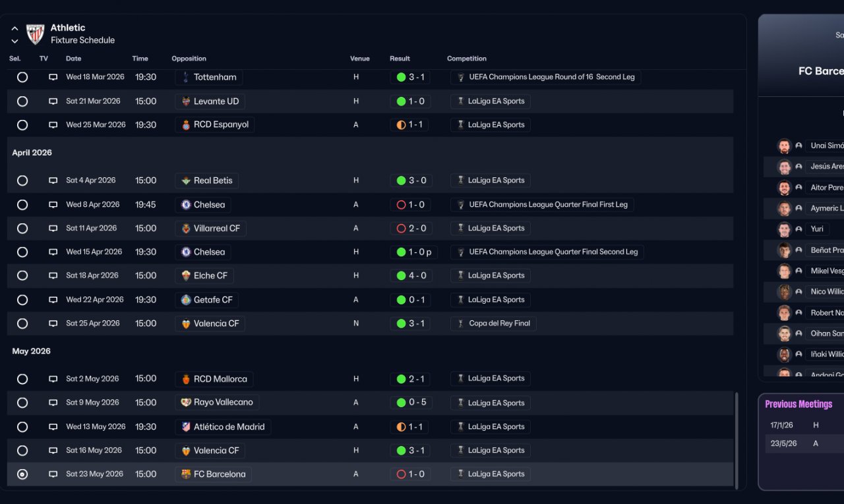Click the Copa del Rey Final trophy icon

point(461,323)
